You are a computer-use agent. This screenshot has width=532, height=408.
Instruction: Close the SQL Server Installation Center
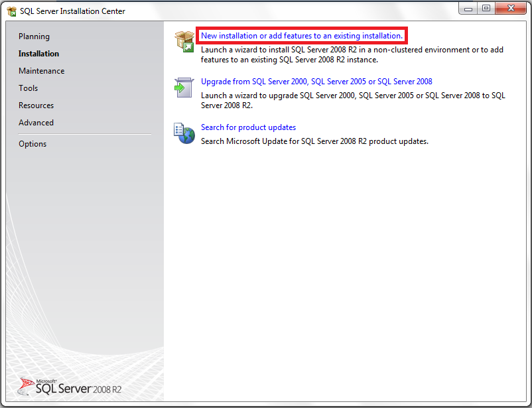click(511, 9)
